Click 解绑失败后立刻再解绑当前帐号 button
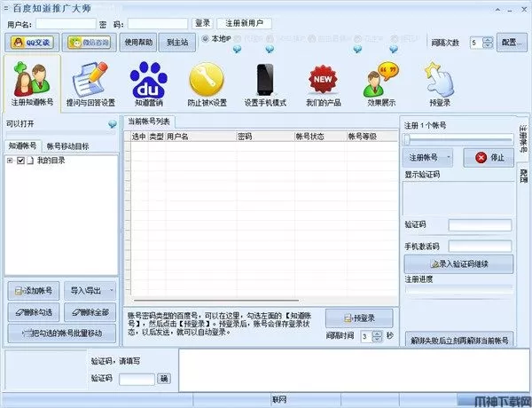The width and height of the screenshot is (532, 408). [x=459, y=339]
